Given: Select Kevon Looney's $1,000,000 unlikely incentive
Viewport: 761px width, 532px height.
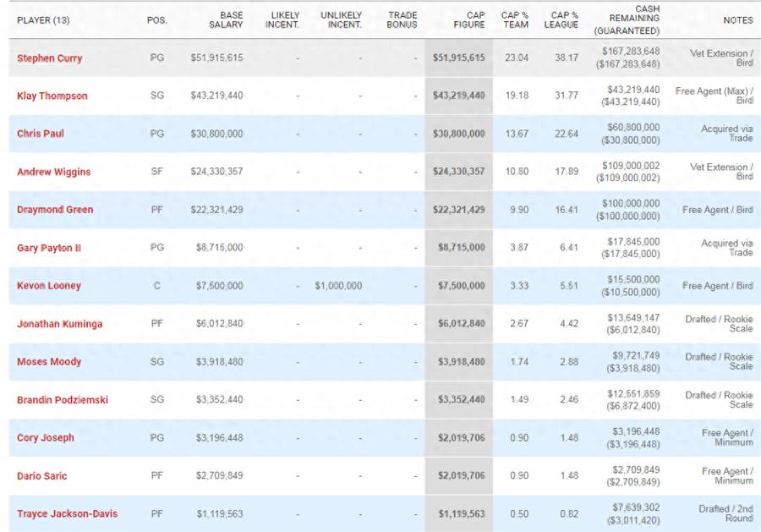Looking at the screenshot, I should (x=338, y=285).
